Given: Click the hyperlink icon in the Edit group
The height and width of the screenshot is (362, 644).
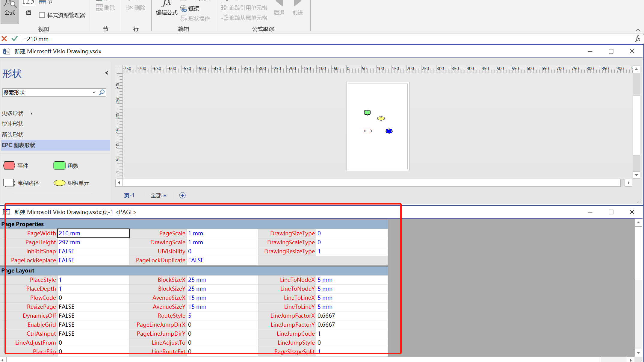Looking at the screenshot, I should pos(190,8).
